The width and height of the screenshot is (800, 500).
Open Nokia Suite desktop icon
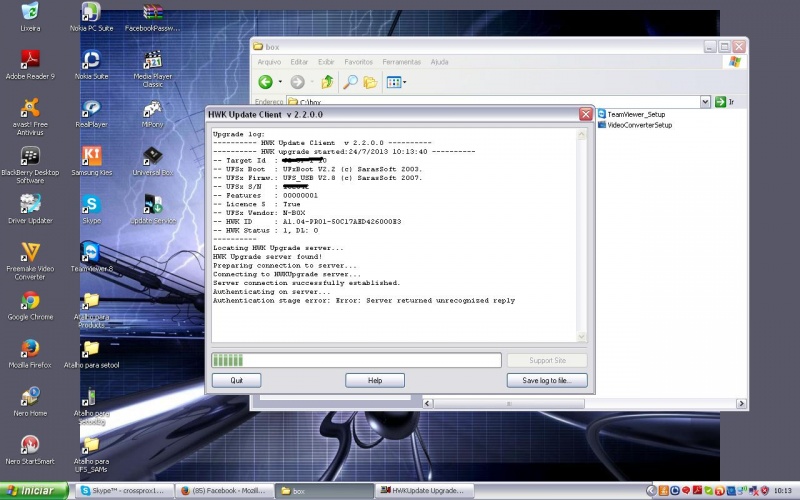click(x=91, y=65)
